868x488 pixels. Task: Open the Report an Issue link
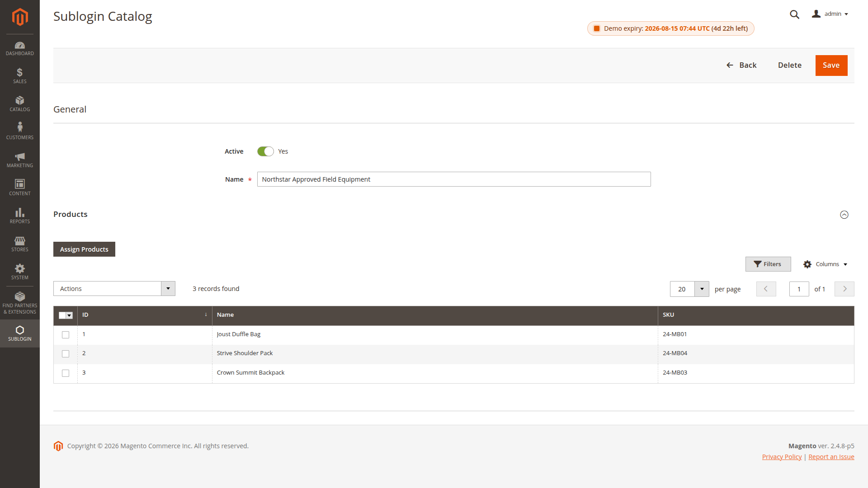(831, 457)
